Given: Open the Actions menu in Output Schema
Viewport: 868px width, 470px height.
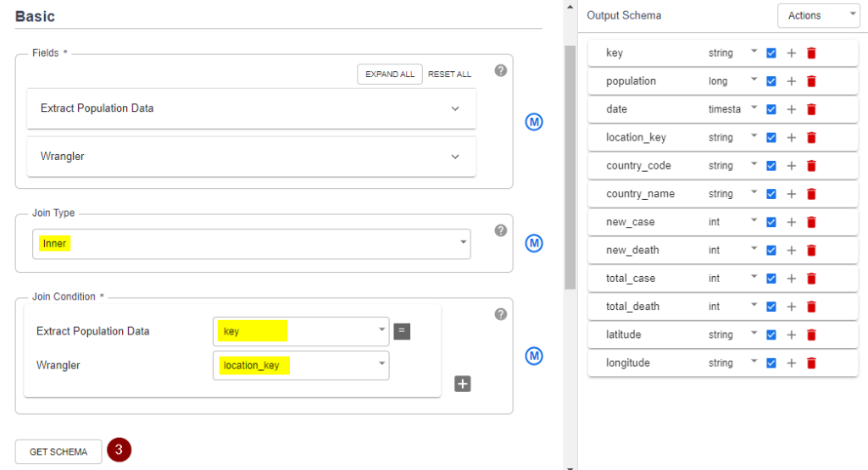Looking at the screenshot, I should pyautogui.click(x=818, y=15).
